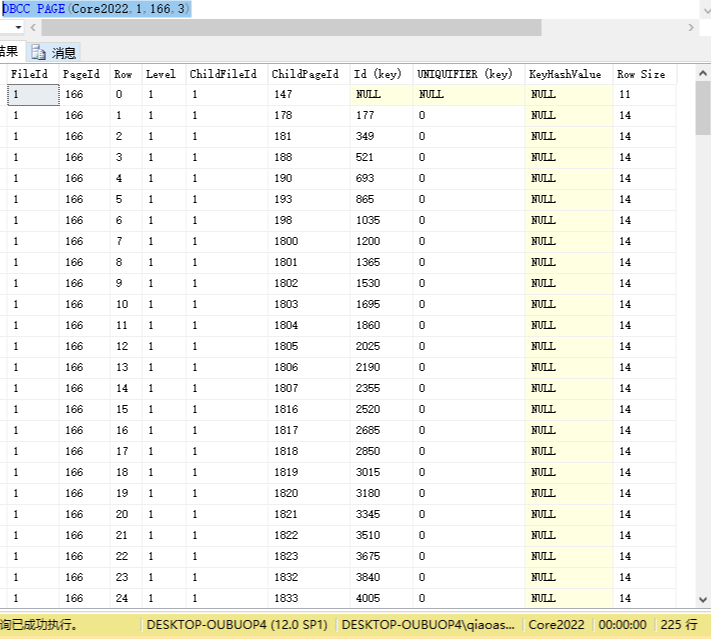The height and width of the screenshot is (639, 711).
Task: Select the PageId column header
Action: click(85, 74)
